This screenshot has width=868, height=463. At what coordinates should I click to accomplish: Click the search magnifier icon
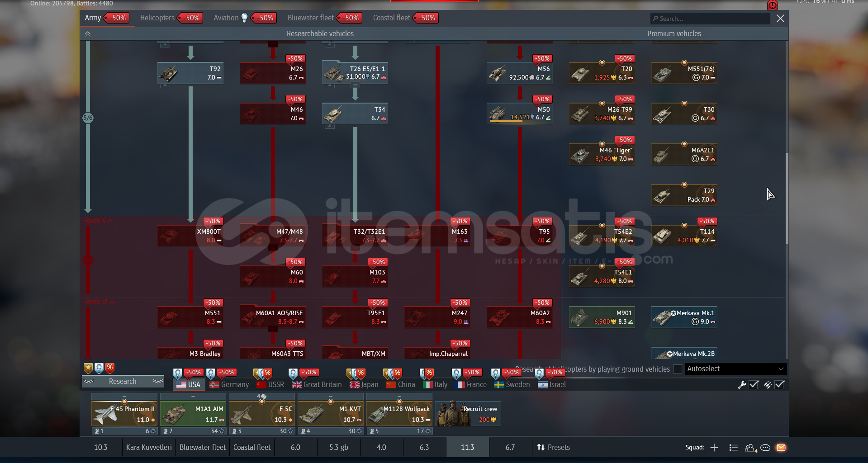click(655, 19)
